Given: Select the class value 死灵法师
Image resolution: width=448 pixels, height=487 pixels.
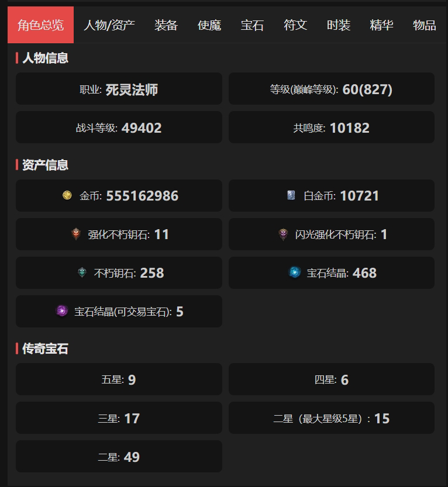Looking at the screenshot, I should click(132, 90).
